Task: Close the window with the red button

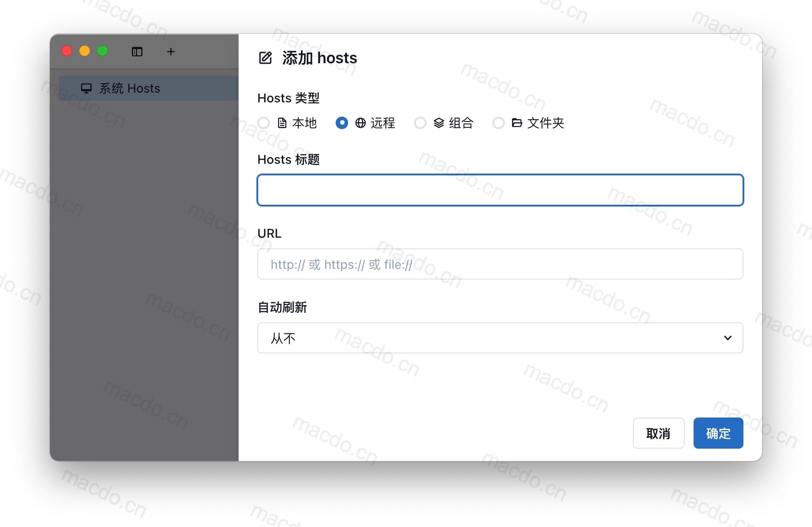Action: click(67, 51)
